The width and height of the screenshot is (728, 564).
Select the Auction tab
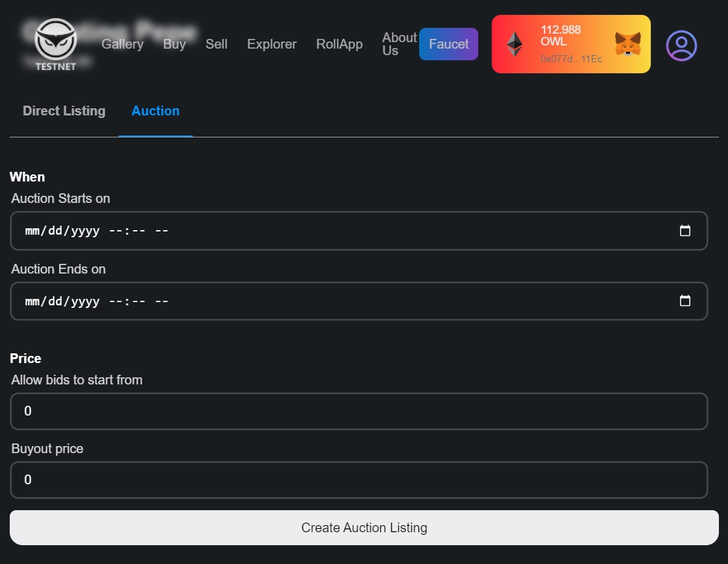click(155, 111)
